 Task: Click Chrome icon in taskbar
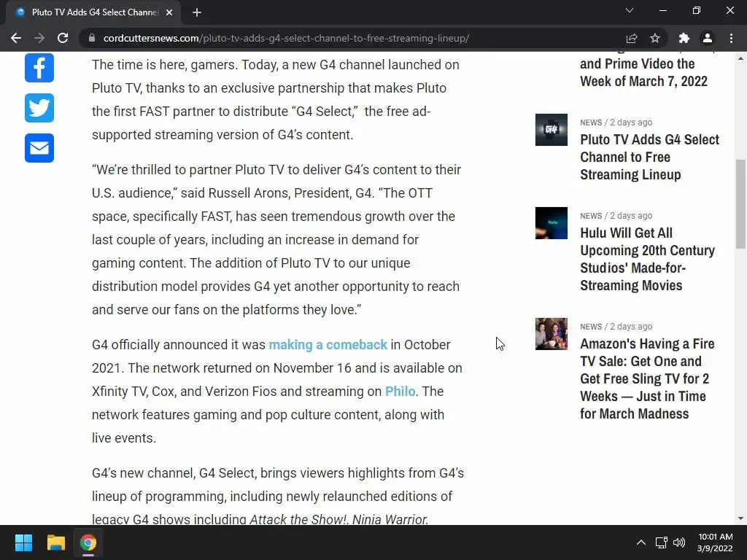coord(88,542)
